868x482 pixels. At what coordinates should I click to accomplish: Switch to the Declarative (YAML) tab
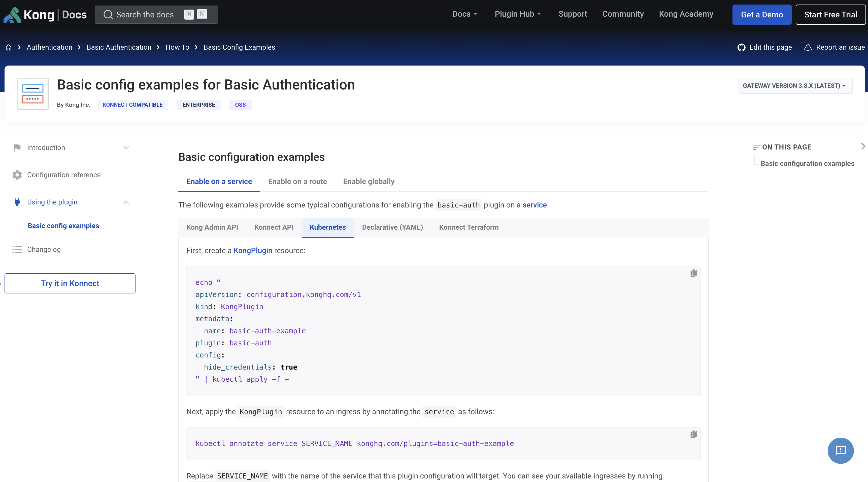(392, 227)
